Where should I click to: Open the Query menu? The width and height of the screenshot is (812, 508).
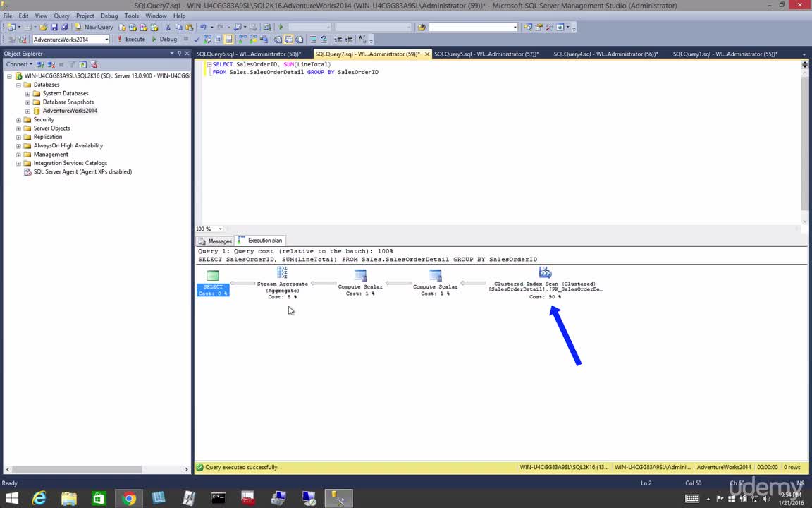[61, 16]
